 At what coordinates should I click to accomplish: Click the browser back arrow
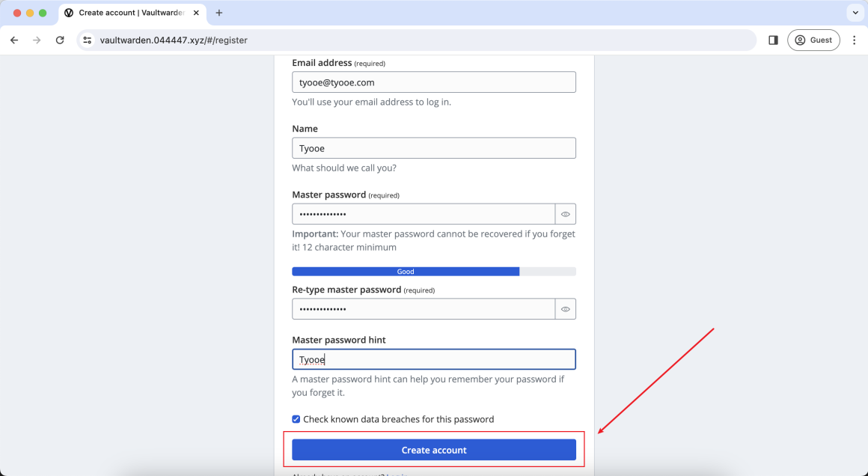(x=13, y=40)
